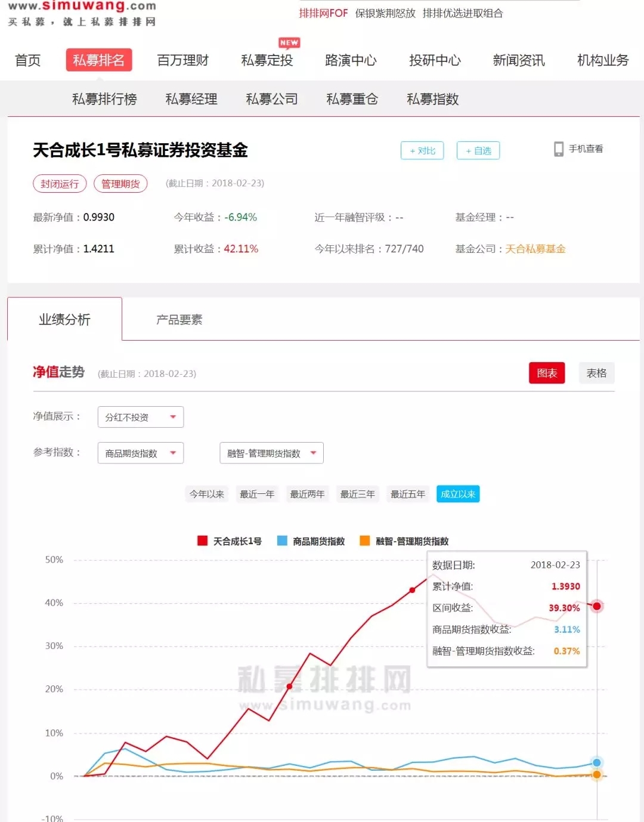Click the 排排网FOF link at top
Screen dimensions: 644x822
pos(323,13)
